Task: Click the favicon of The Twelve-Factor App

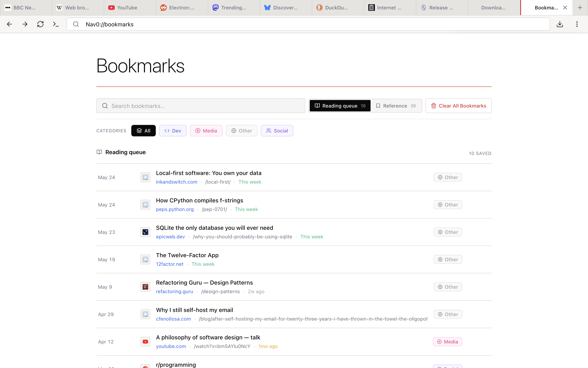Action: (x=145, y=259)
